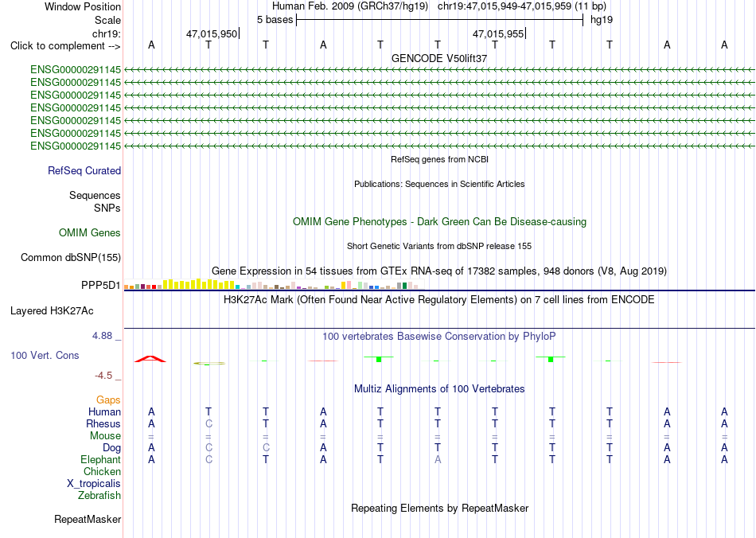Click the Scale track label
Image resolution: width=756 pixels, height=538 pixels.
point(107,20)
